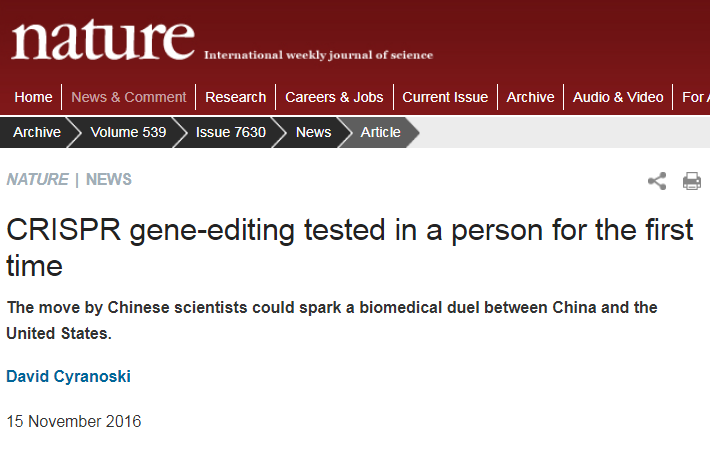Click the NATURE heading label
The height and width of the screenshot is (450, 710).
pos(38,179)
